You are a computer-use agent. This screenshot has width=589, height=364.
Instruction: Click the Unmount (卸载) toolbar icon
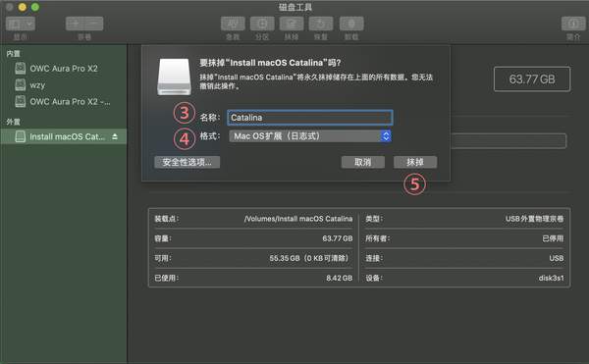click(351, 24)
